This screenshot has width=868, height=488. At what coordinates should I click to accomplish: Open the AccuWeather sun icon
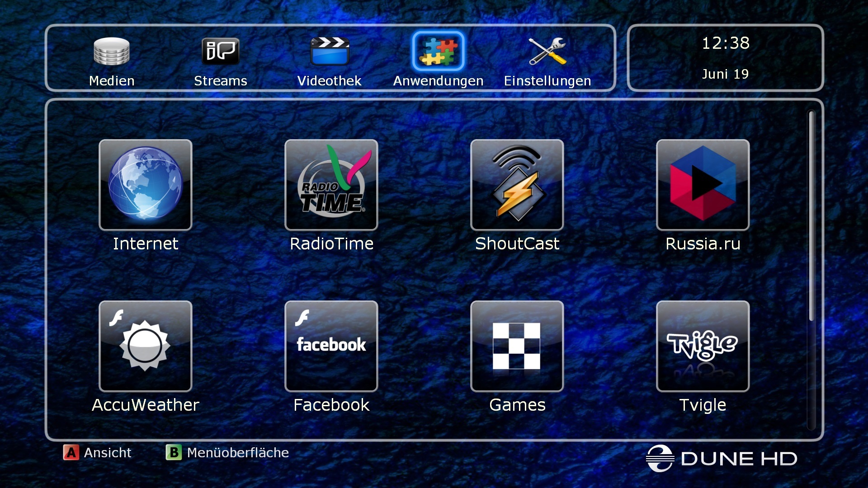(x=145, y=346)
